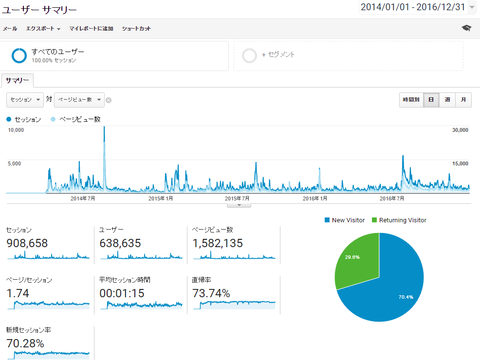The height and width of the screenshot is (360, 480).
Task: Click the empty segment circle icon
Action: pos(249,56)
